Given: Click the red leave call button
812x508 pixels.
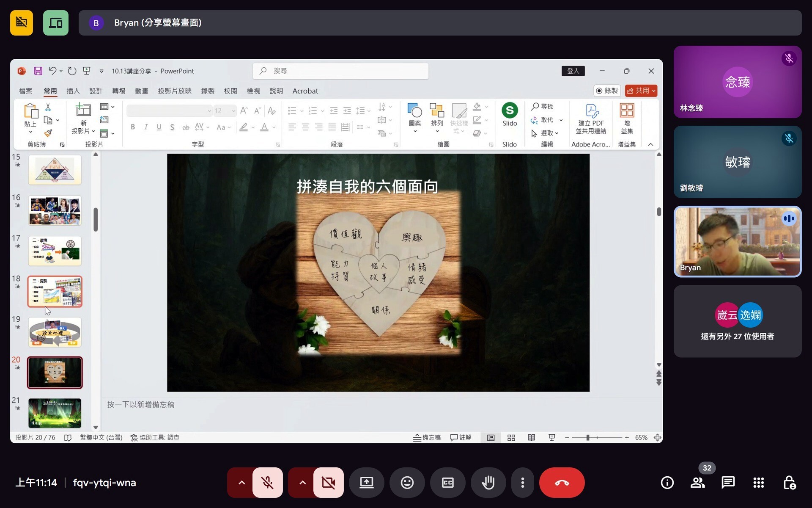Looking at the screenshot, I should click(562, 483).
